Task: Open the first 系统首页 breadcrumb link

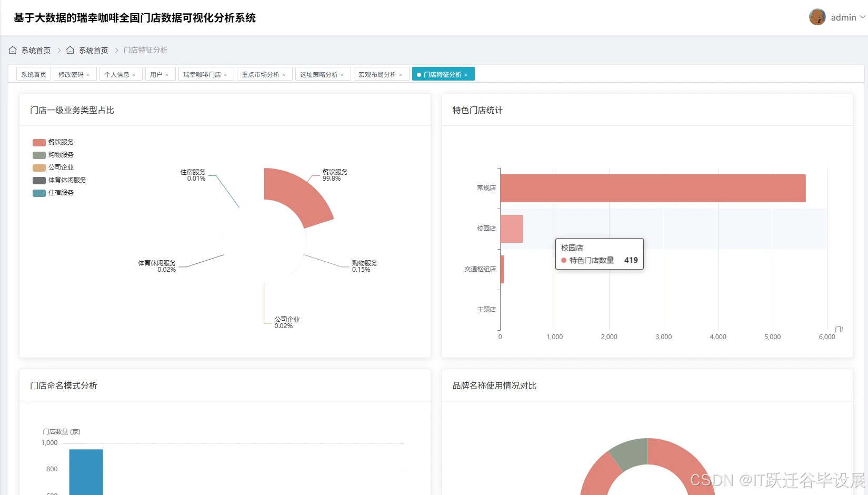Action: 36,51
